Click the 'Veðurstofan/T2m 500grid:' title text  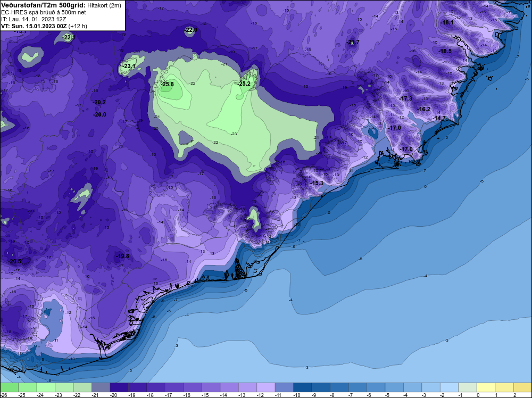(x=43, y=5)
